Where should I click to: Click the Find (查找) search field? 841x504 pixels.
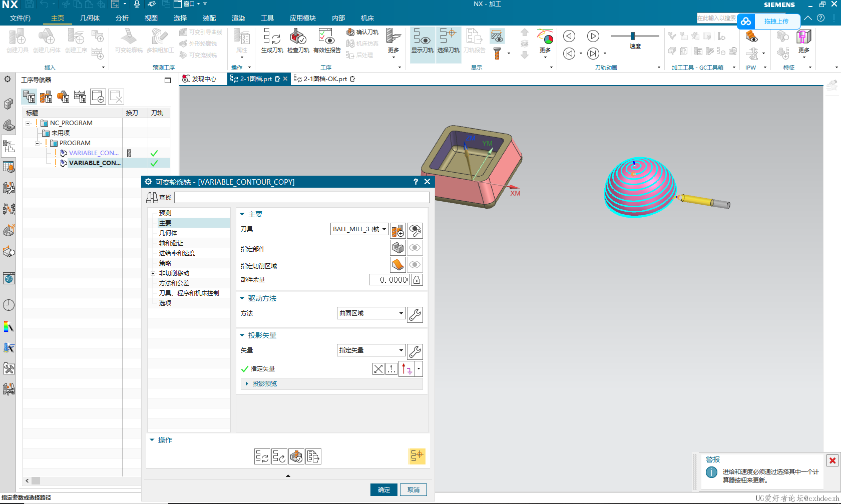(302, 198)
